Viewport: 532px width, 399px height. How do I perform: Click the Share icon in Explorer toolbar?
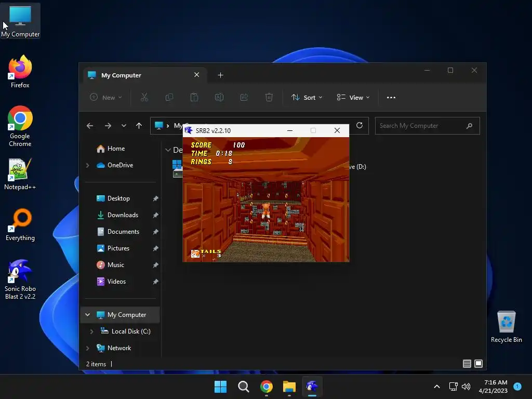(x=244, y=97)
